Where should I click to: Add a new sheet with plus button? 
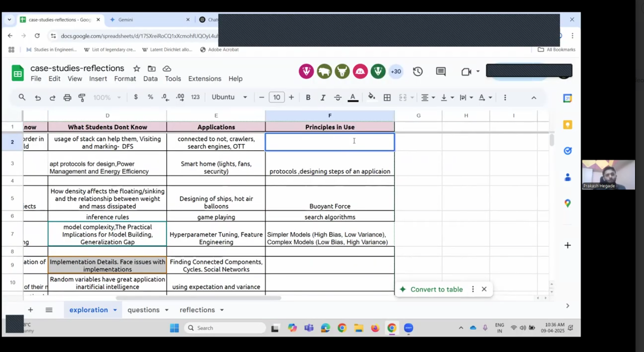click(x=30, y=310)
